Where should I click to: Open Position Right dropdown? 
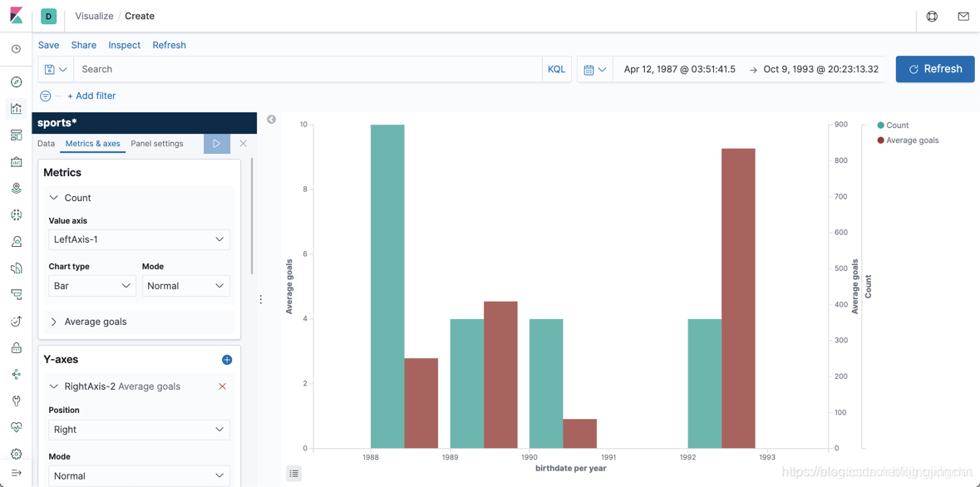click(139, 430)
